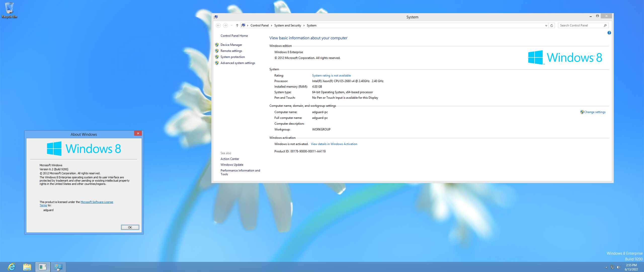The image size is (644, 272).
Task: Select System and Security breadcrumb
Action: pyautogui.click(x=288, y=25)
